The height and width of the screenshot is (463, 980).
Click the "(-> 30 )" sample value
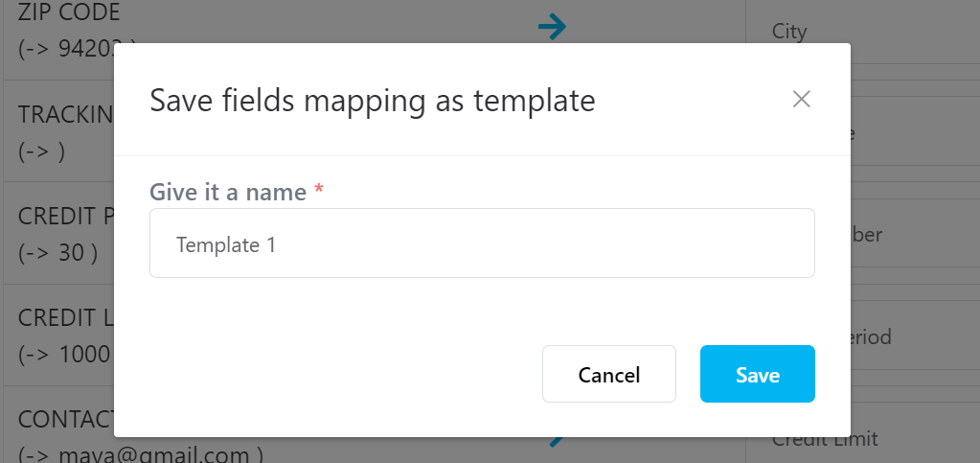click(x=57, y=253)
